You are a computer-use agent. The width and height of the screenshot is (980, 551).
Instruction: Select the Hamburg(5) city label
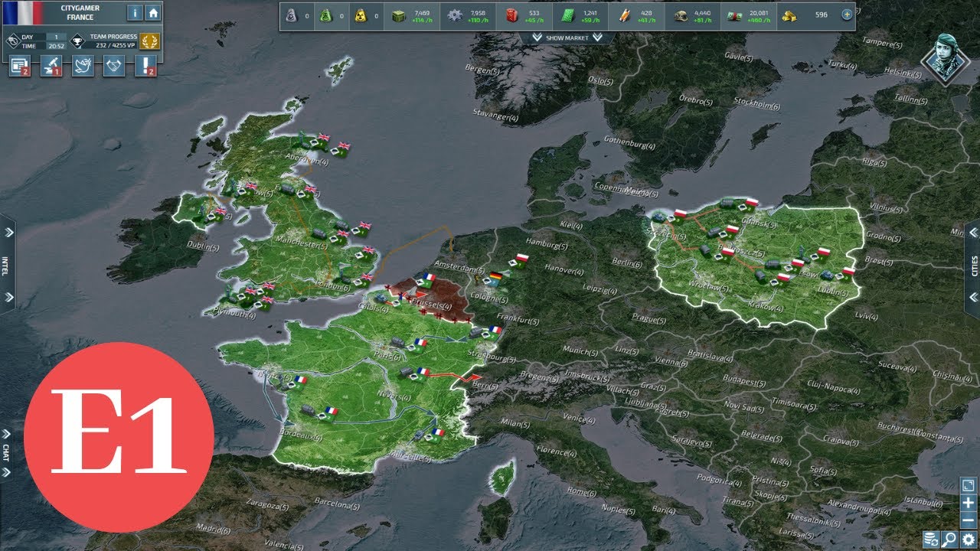(x=547, y=243)
